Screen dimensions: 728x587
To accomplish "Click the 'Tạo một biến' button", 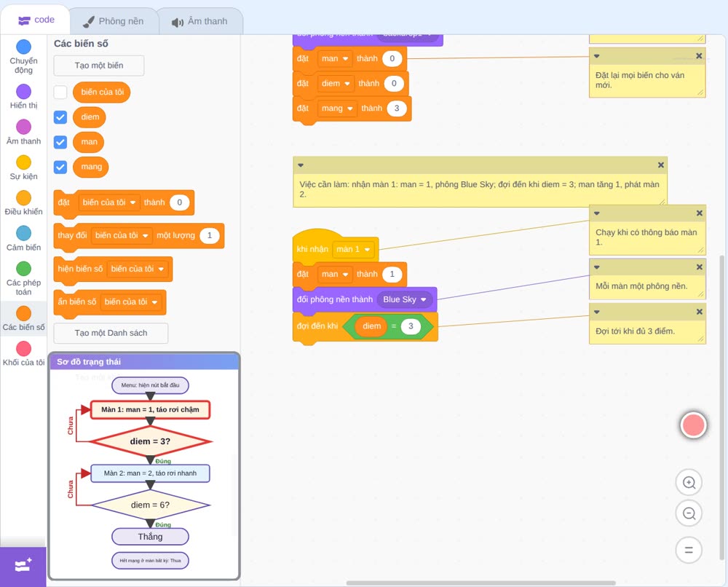I will pyautogui.click(x=99, y=66).
